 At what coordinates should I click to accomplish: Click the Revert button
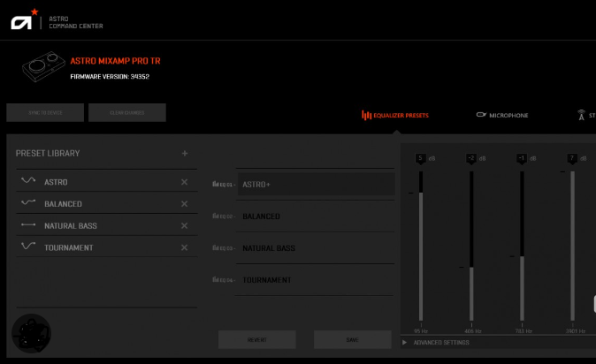(257, 339)
